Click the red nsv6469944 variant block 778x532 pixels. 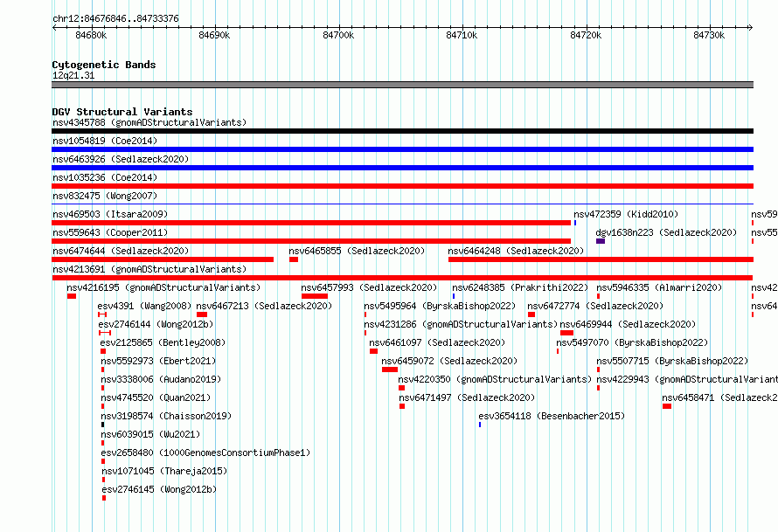566,333
